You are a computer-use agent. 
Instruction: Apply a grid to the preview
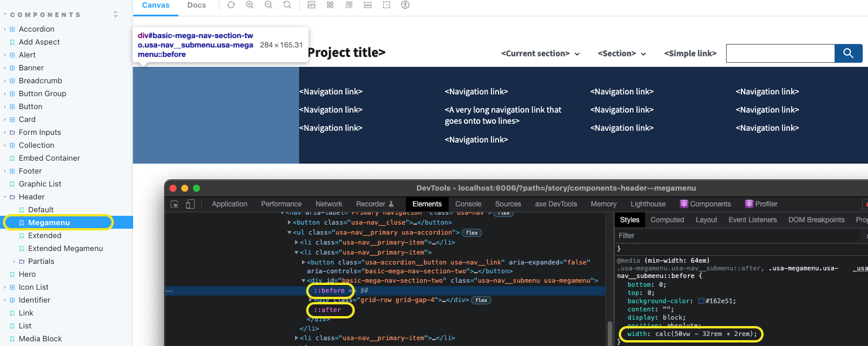pyautogui.click(x=330, y=5)
